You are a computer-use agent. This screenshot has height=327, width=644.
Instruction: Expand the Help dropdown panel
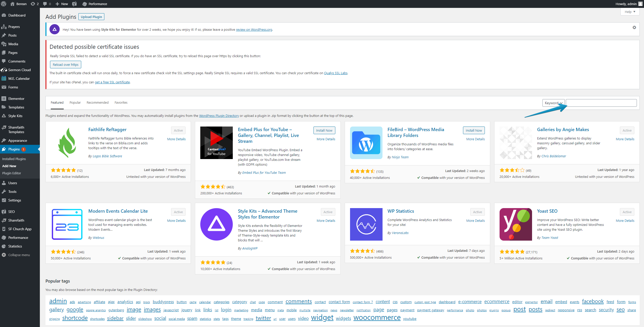click(630, 12)
